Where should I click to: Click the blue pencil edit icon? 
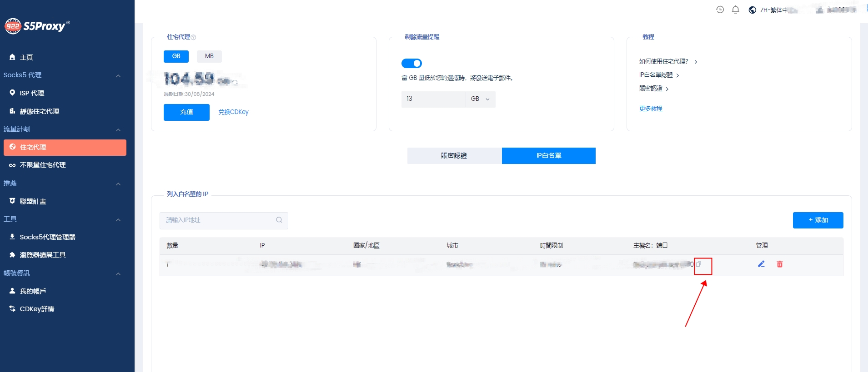pyautogui.click(x=761, y=264)
